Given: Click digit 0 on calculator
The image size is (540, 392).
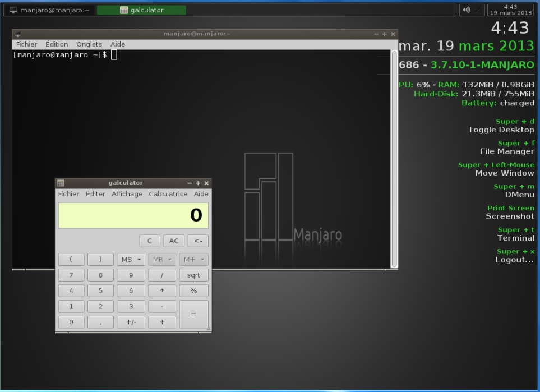Looking at the screenshot, I should tap(71, 322).
